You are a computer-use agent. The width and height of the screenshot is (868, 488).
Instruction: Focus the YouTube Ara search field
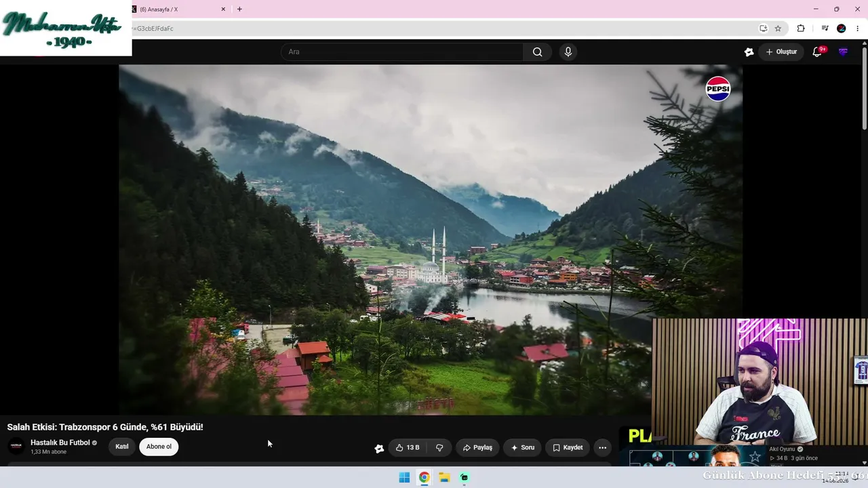pyautogui.click(x=402, y=52)
